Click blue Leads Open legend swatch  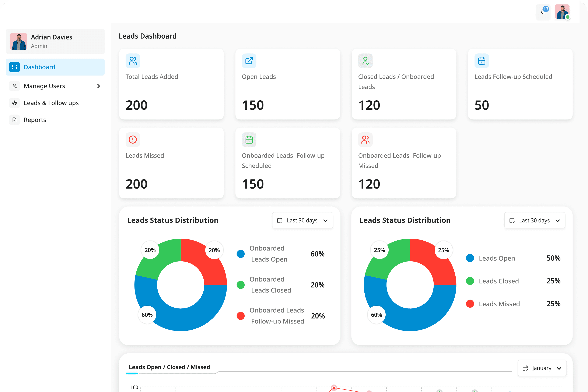[x=470, y=258]
